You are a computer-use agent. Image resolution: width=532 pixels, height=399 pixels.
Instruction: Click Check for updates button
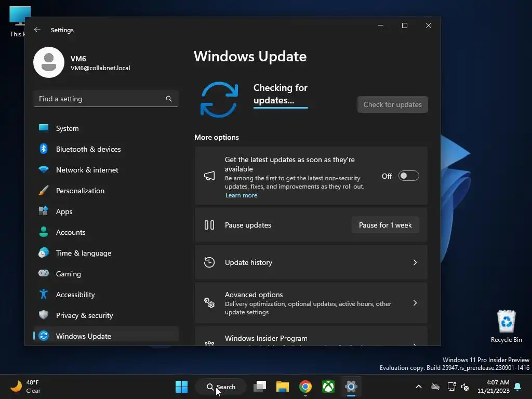[393, 104]
